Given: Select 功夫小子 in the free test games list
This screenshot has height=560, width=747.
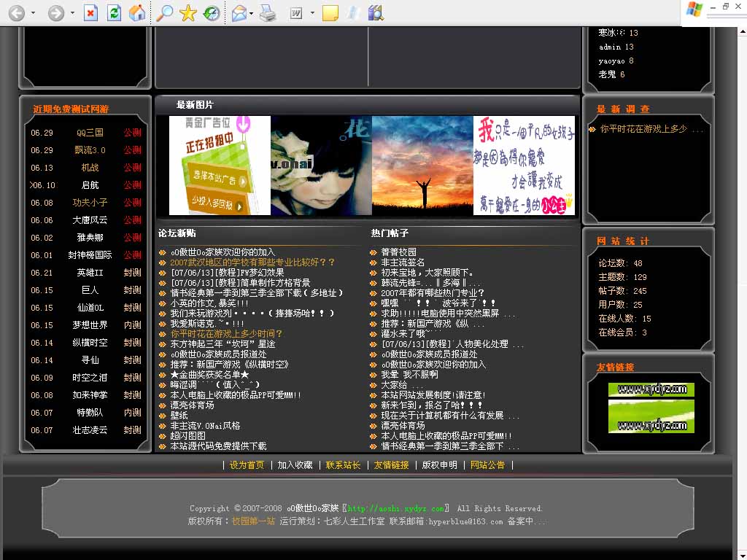Looking at the screenshot, I should tap(90, 203).
